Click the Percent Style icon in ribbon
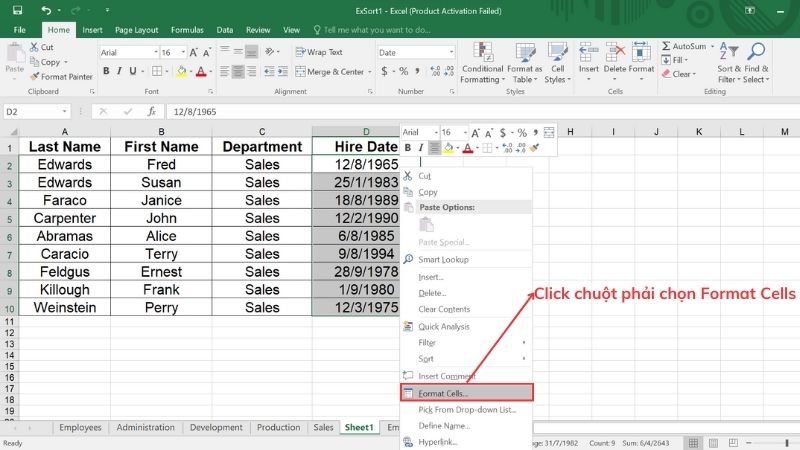This screenshot has width=800, height=450. coord(404,71)
